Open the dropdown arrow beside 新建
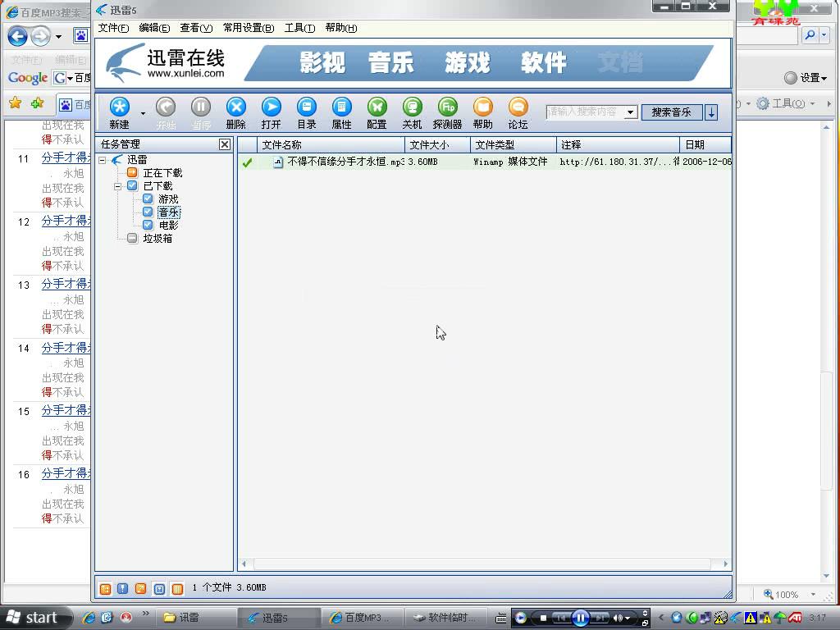Screen dimensions: 840x630 tap(143, 113)
